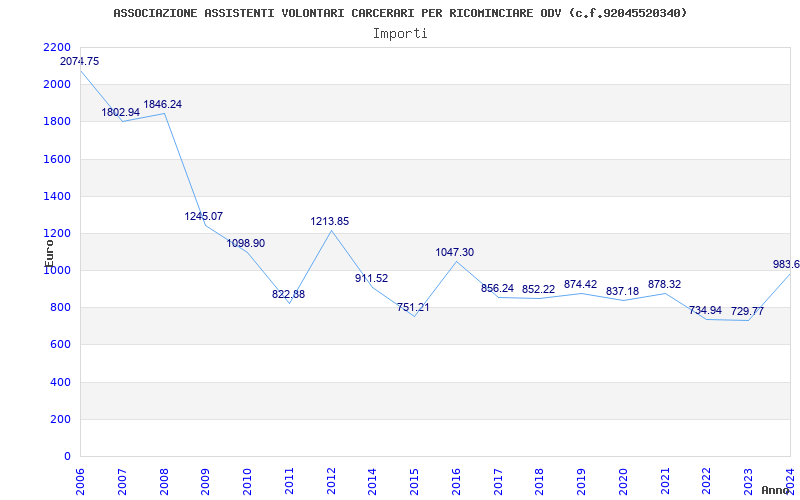Click the y-axis value 1400
This screenshot has width=800, height=500.
click(57, 196)
